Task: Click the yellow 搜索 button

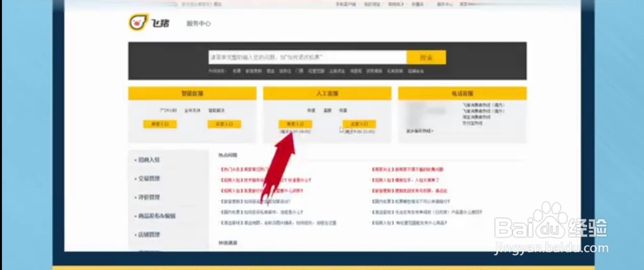Action: (426, 57)
